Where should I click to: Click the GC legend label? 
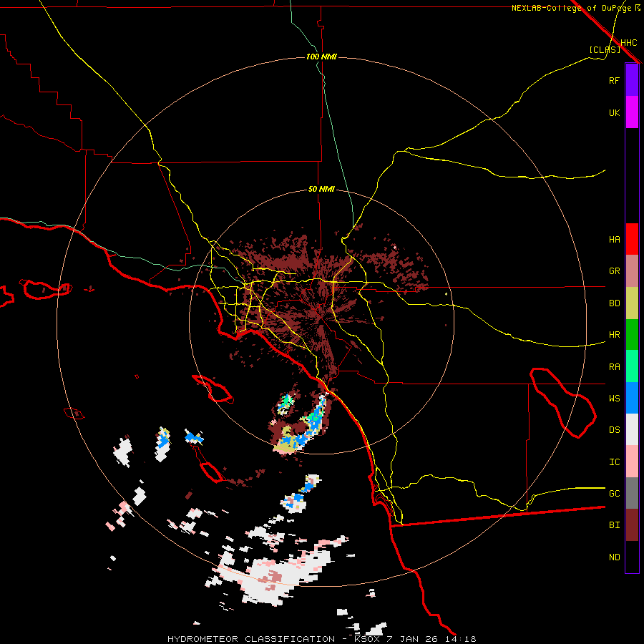614,494
